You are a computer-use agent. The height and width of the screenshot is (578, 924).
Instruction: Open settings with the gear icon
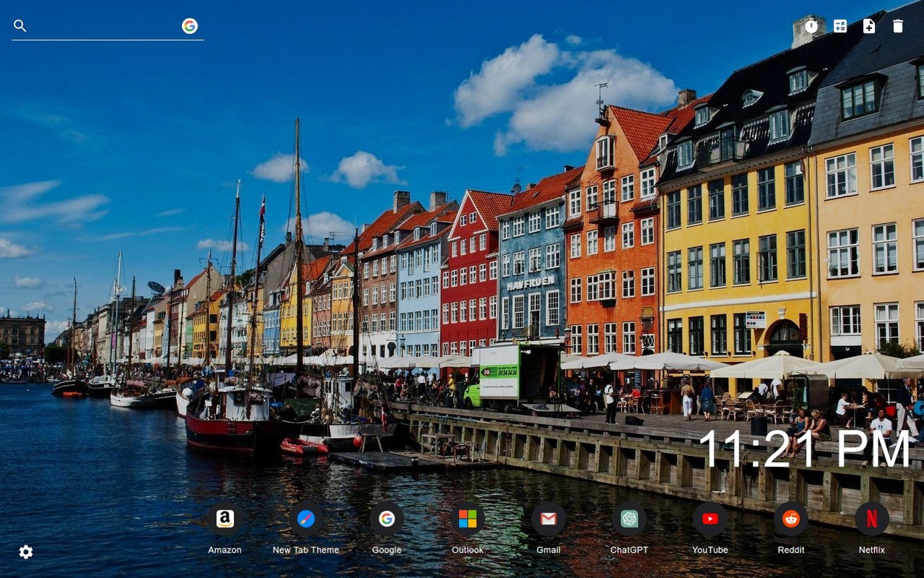pos(26,552)
